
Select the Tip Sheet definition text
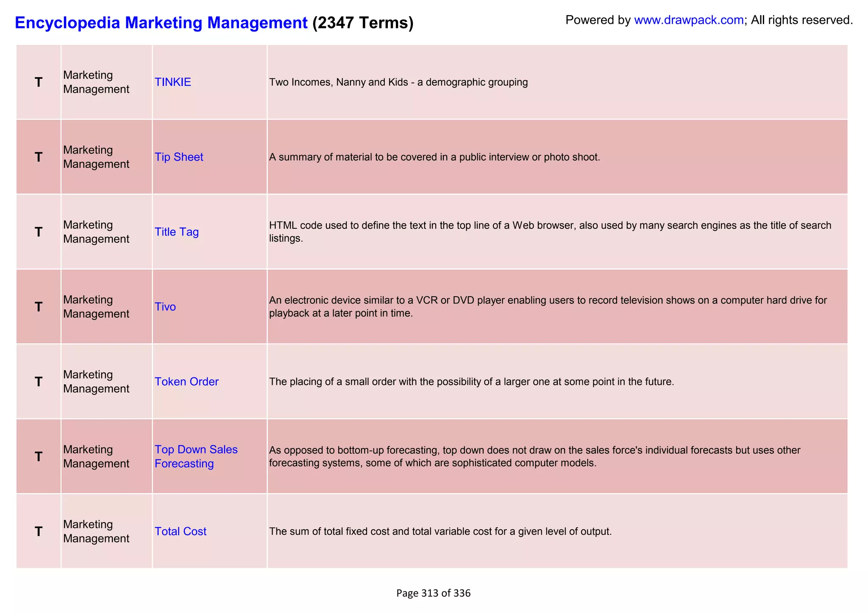[x=434, y=157]
